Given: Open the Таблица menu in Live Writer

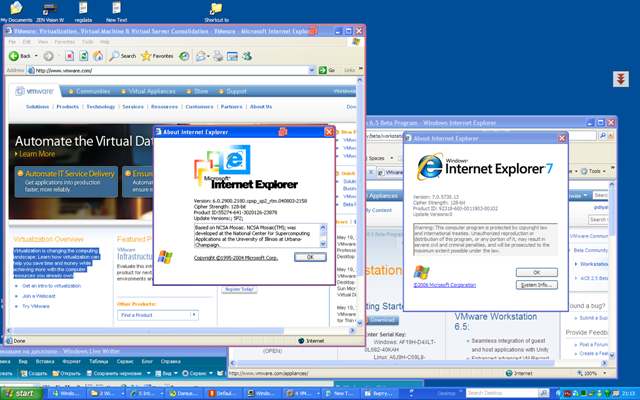Looking at the screenshot, I should 98,361.
